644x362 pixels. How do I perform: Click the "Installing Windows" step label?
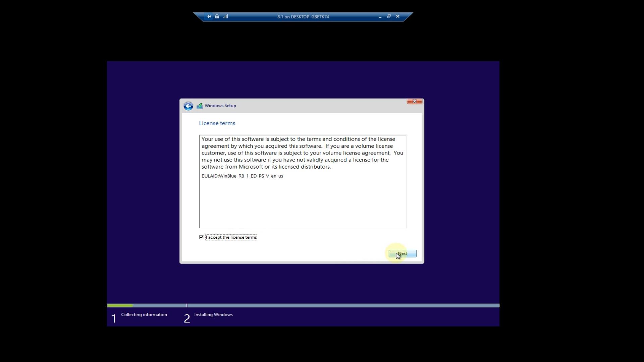coord(213,314)
